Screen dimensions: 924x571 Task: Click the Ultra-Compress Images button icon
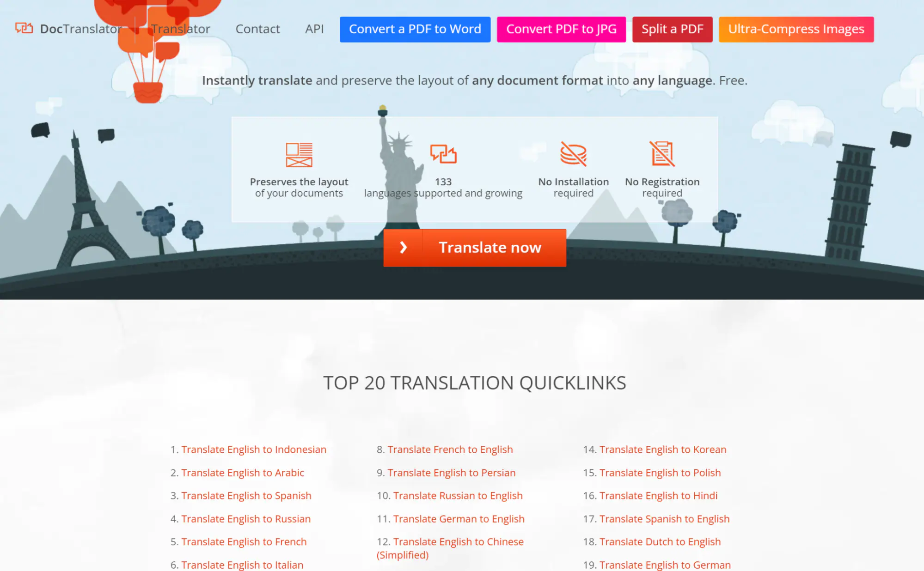click(796, 28)
